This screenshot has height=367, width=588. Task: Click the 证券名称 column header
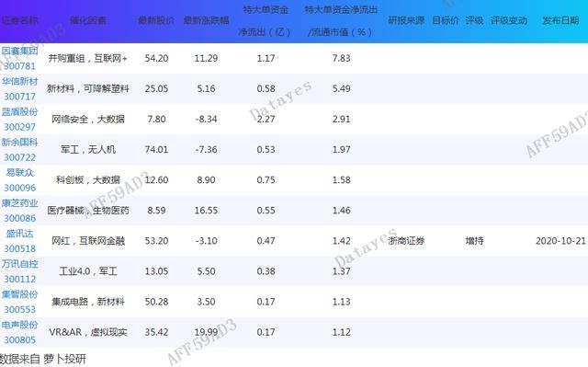pos(19,20)
